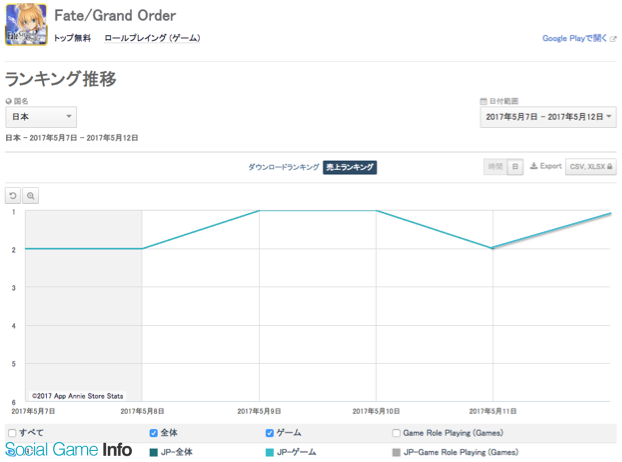The image size is (622, 462).
Task: Click the 2017年5月8日 axis label
Action: tap(142, 411)
